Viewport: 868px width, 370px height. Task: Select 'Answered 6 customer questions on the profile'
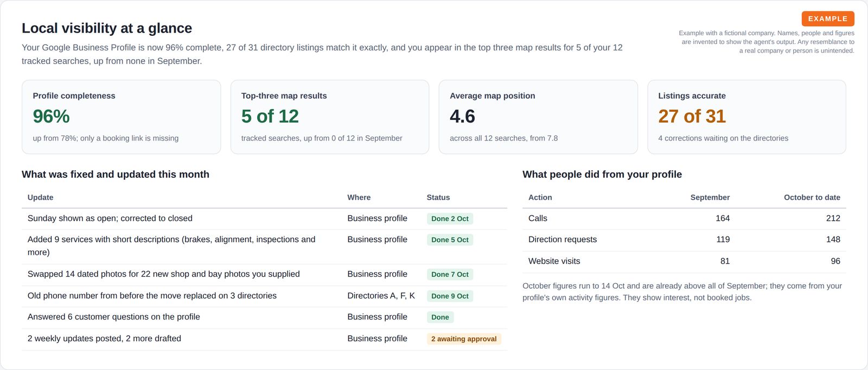tap(114, 317)
